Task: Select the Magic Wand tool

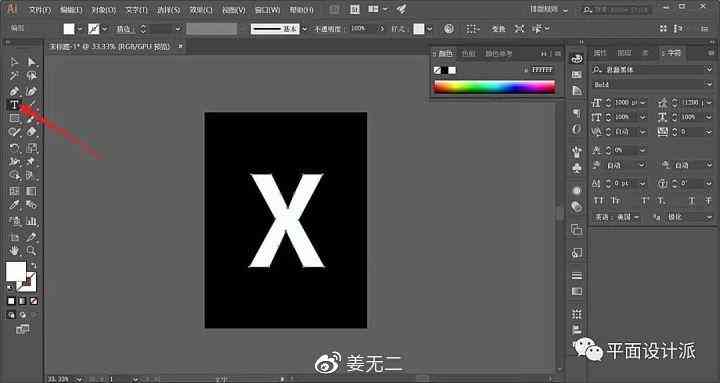Action: coord(14,76)
